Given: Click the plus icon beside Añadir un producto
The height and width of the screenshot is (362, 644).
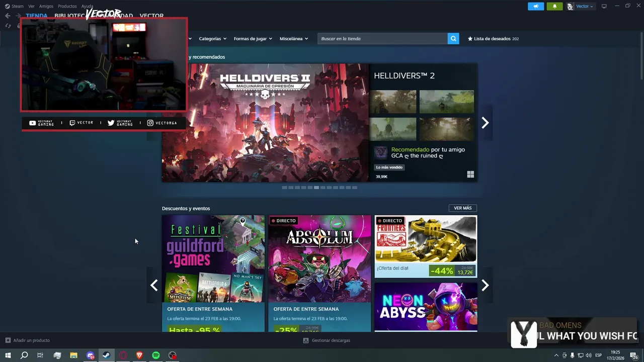Looking at the screenshot, I should click(x=8, y=340).
